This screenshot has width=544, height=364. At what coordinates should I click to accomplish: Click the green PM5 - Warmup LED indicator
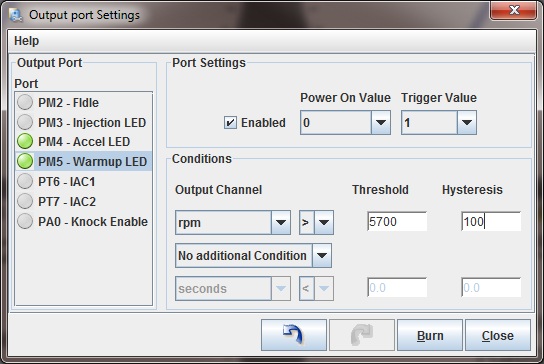[25, 161]
